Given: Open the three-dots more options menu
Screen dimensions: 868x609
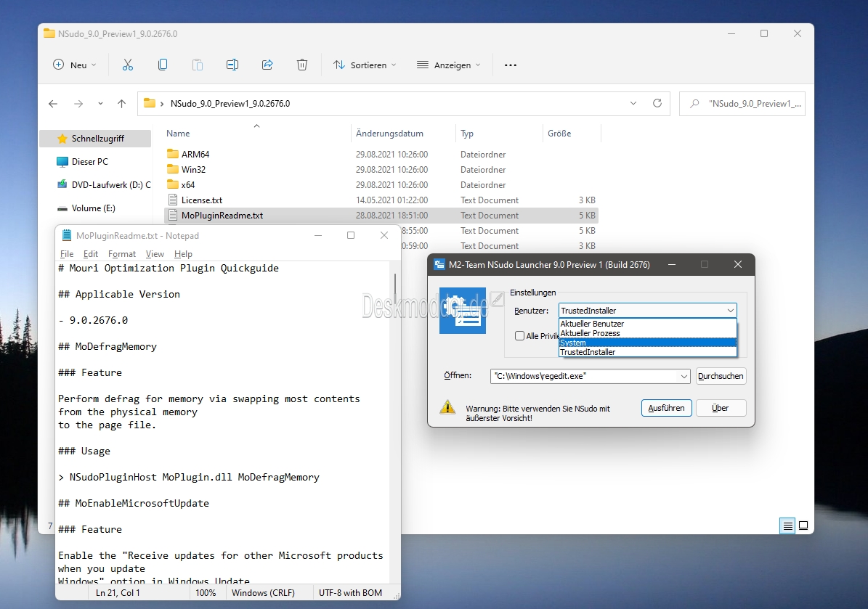Looking at the screenshot, I should pyautogui.click(x=511, y=65).
